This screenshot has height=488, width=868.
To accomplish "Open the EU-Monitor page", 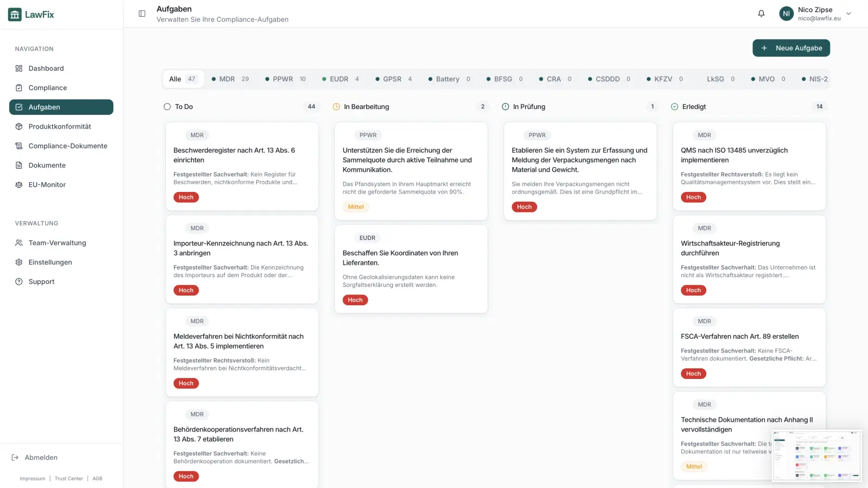I will pyautogui.click(x=61, y=185).
